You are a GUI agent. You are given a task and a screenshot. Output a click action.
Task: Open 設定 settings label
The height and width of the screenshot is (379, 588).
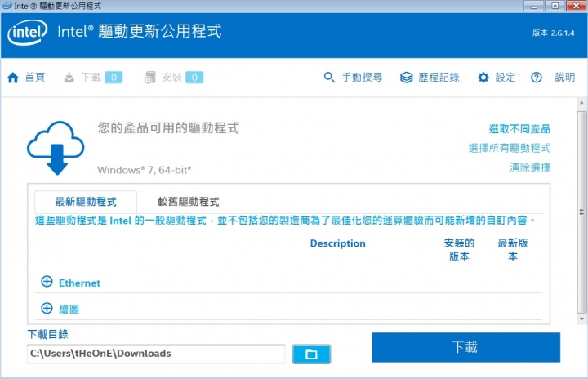(506, 78)
